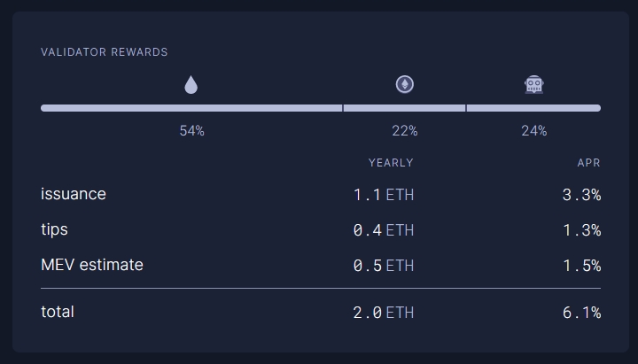
Task: Click the MEV robot icon
Action: point(533,85)
